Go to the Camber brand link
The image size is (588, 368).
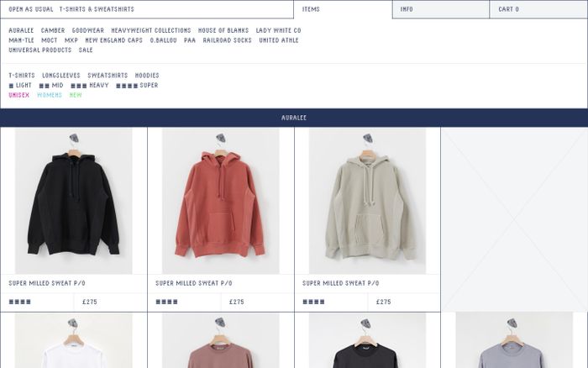[x=53, y=30]
